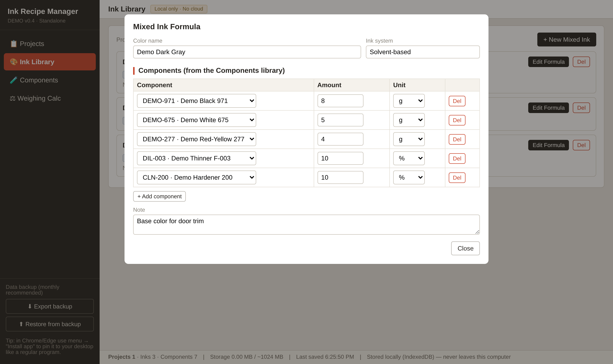Click Del on the second ink card
This screenshot has width=613, height=364.
581,108
